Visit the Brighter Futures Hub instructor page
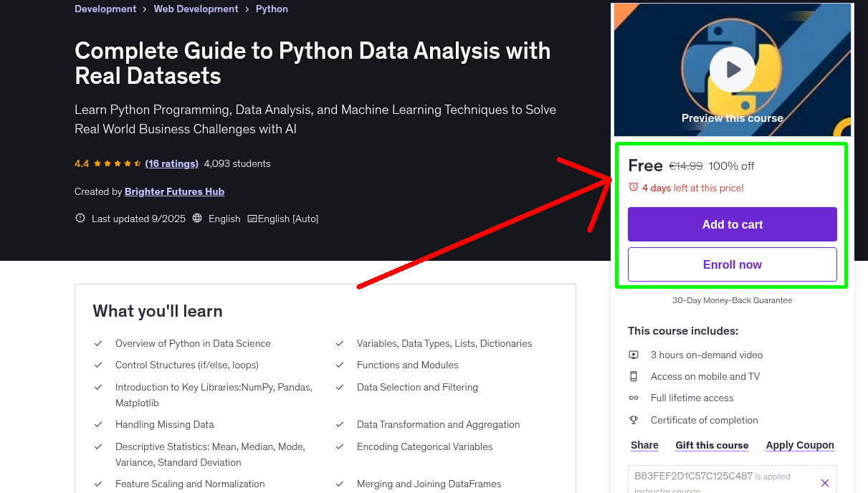This screenshot has height=493, width=868. 174,191
